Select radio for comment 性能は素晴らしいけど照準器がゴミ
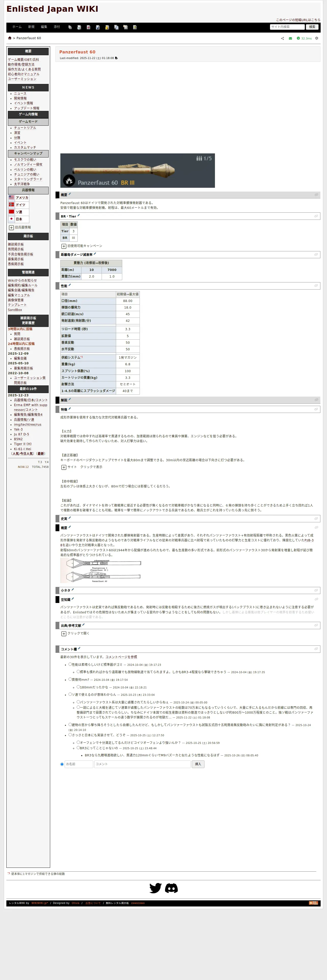The height and width of the screenshot is (980, 327). tap(70, 664)
